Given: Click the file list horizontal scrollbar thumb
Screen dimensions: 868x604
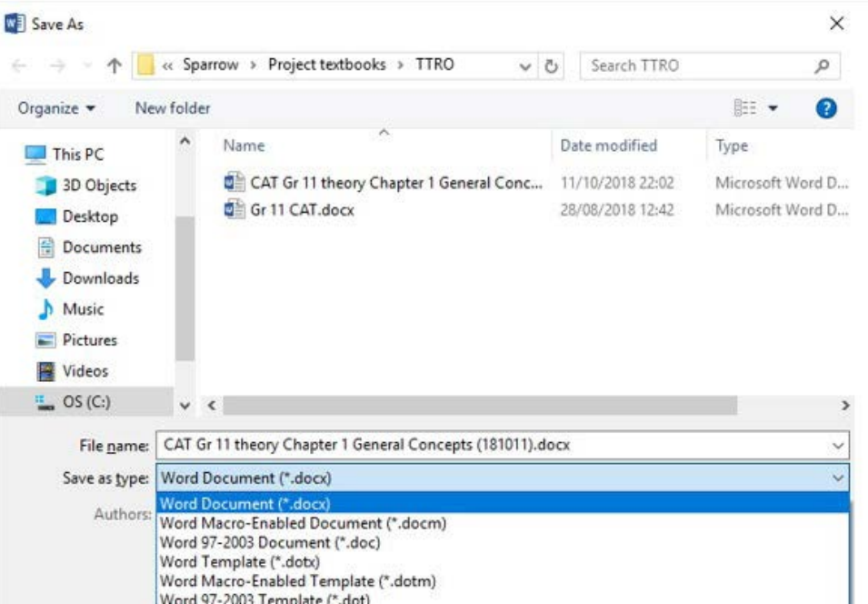Looking at the screenshot, I should pos(479,406).
